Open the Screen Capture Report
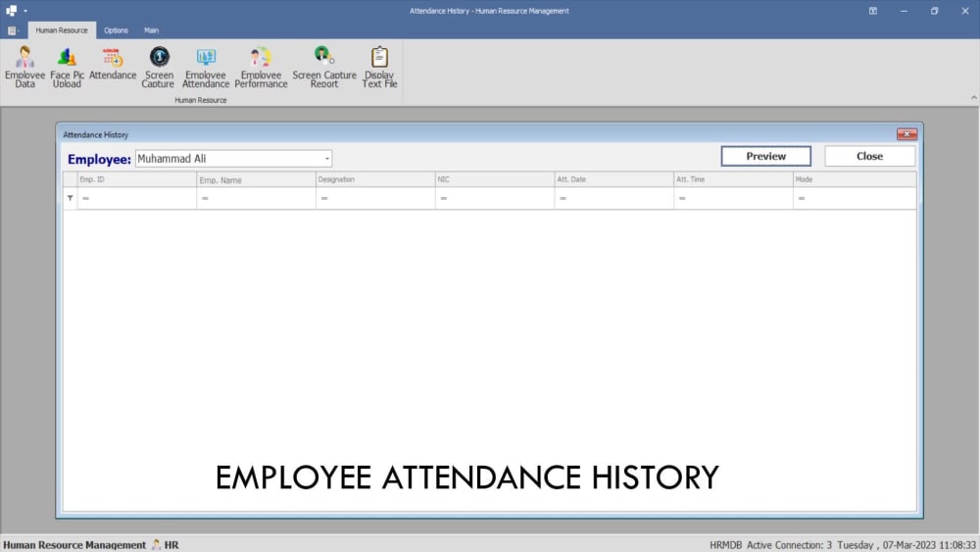Image resolution: width=980 pixels, height=552 pixels. [x=323, y=67]
